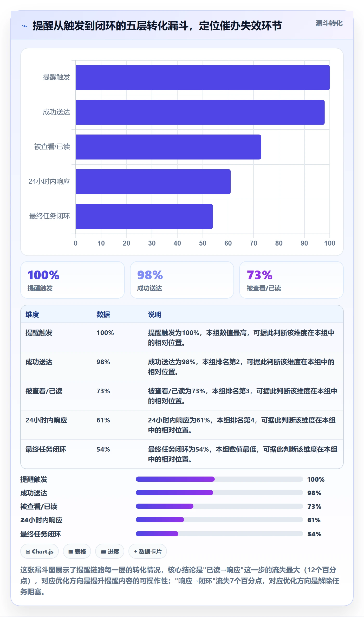This screenshot has width=364, height=617.
Task: Click the 50 tick on the chart axis
Action: (203, 243)
